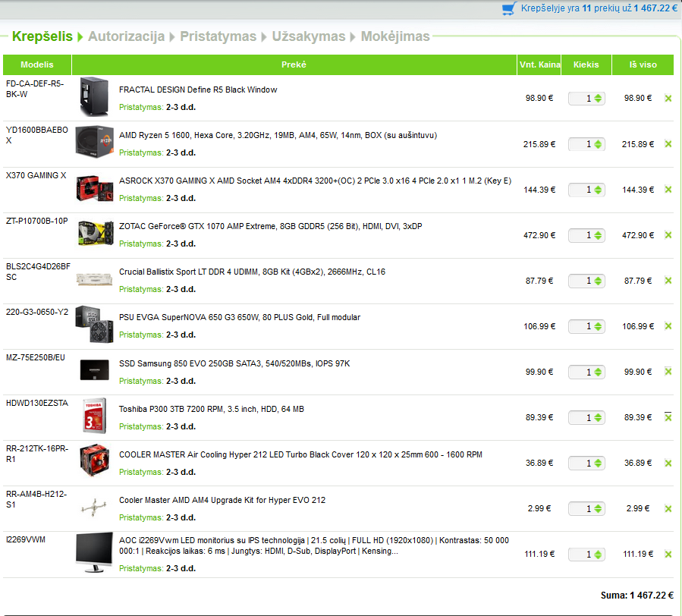Open Crucial Ballistix Sport LT product link
682x616 pixels.
pyautogui.click(x=252, y=272)
